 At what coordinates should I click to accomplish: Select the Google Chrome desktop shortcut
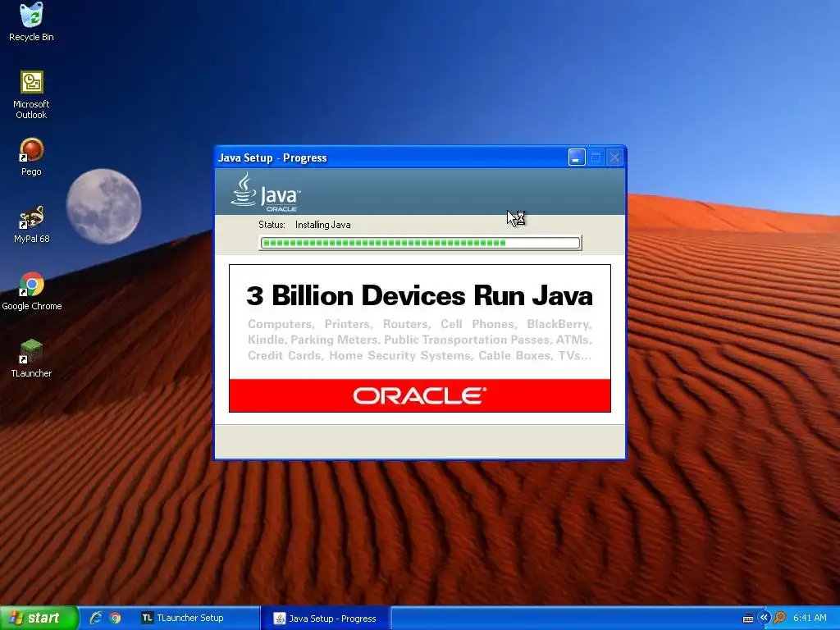32,291
